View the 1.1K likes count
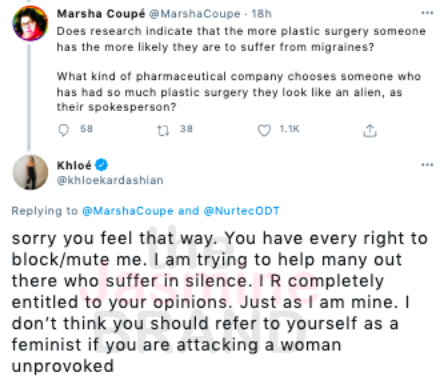 [289, 129]
